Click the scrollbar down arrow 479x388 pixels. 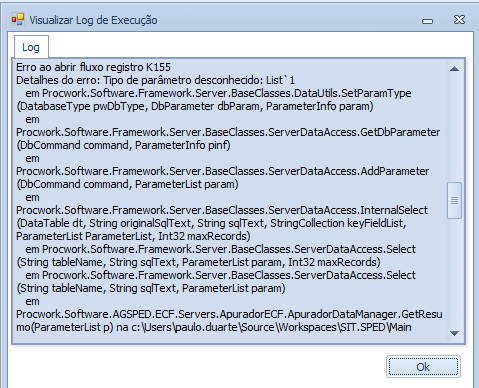pos(454,333)
